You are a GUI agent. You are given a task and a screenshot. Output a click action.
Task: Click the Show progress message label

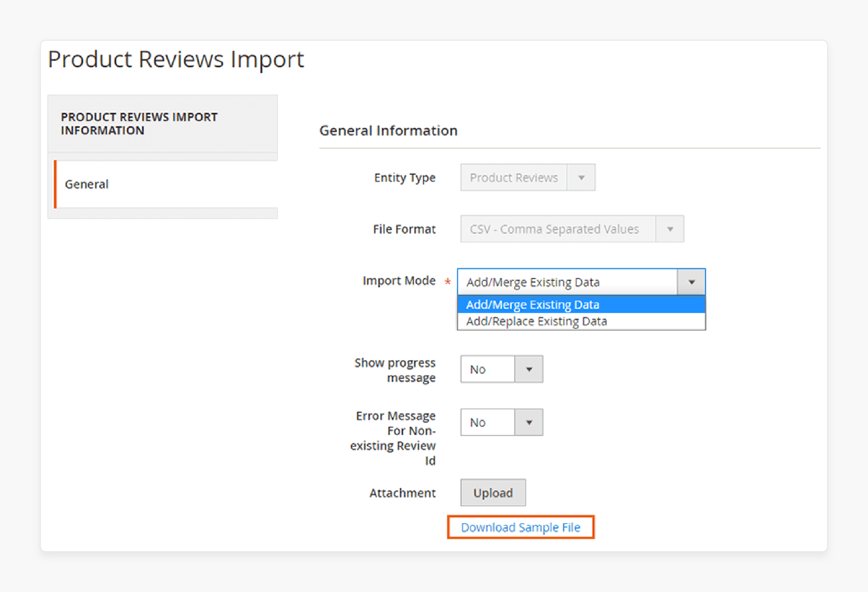(395, 370)
